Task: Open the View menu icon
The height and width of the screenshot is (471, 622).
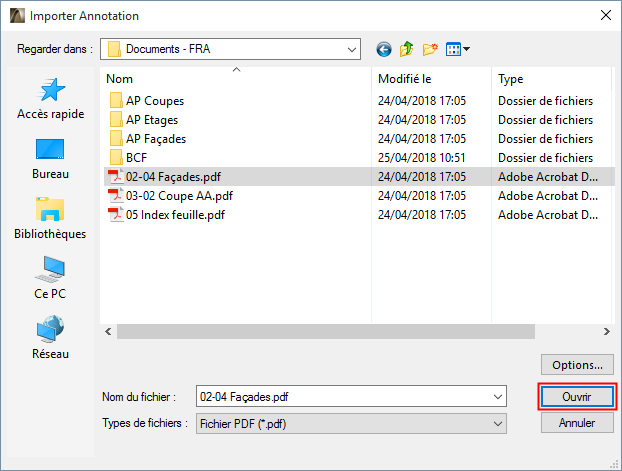Action: click(457, 48)
